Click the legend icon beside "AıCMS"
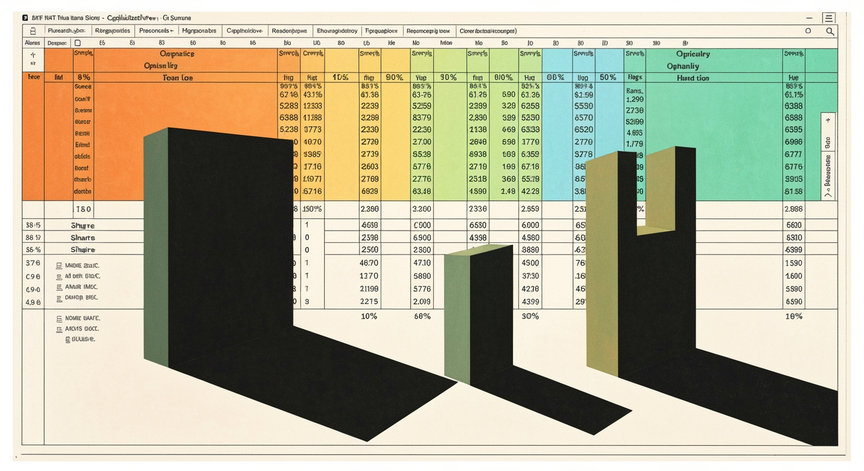The height and width of the screenshot is (471, 864). point(59,329)
